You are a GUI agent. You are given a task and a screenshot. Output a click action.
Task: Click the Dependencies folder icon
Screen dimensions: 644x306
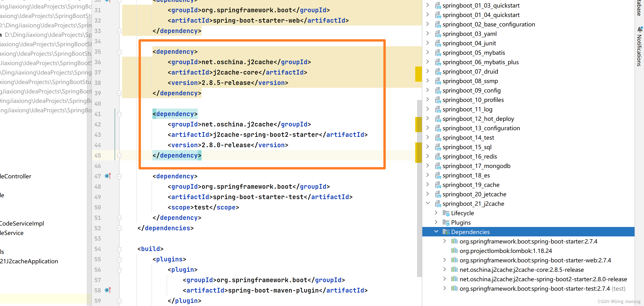coord(446,232)
